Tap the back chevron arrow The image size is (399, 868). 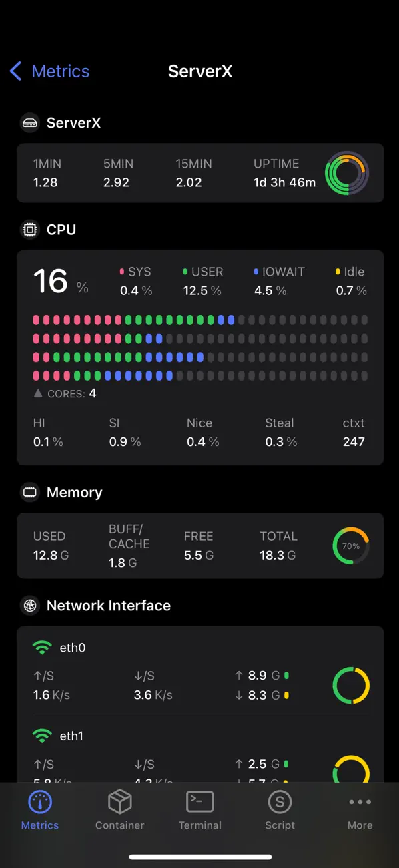14,71
